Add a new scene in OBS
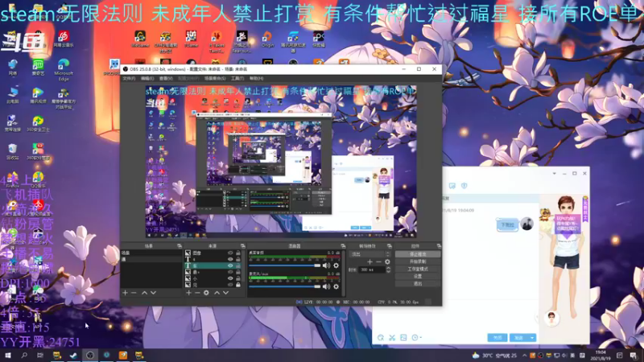 click(126, 293)
